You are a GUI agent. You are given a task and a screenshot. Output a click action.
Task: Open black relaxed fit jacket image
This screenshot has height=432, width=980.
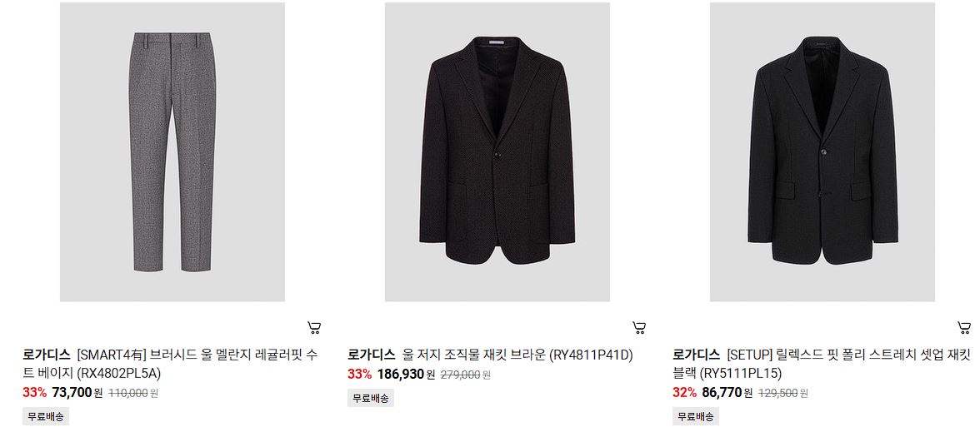pos(822,151)
